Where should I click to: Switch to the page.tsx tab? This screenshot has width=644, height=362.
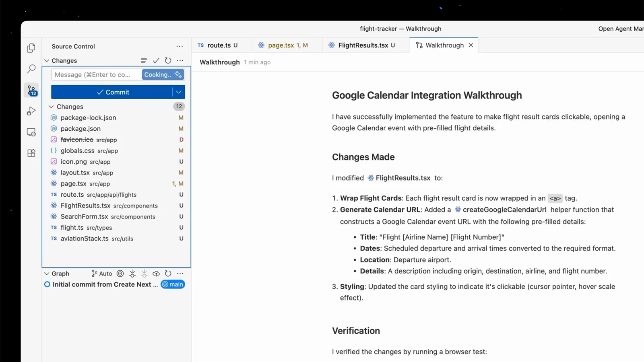coord(287,45)
